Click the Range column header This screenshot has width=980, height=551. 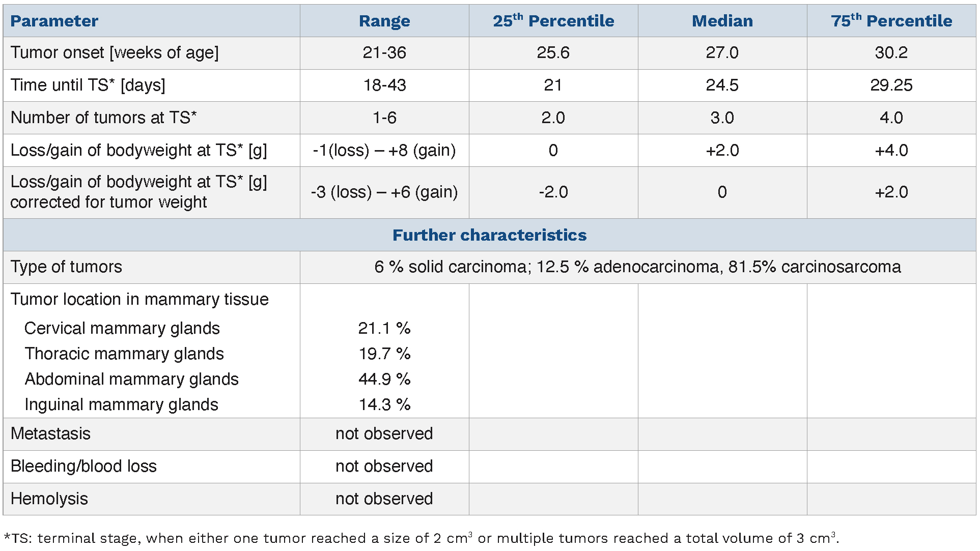point(384,21)
